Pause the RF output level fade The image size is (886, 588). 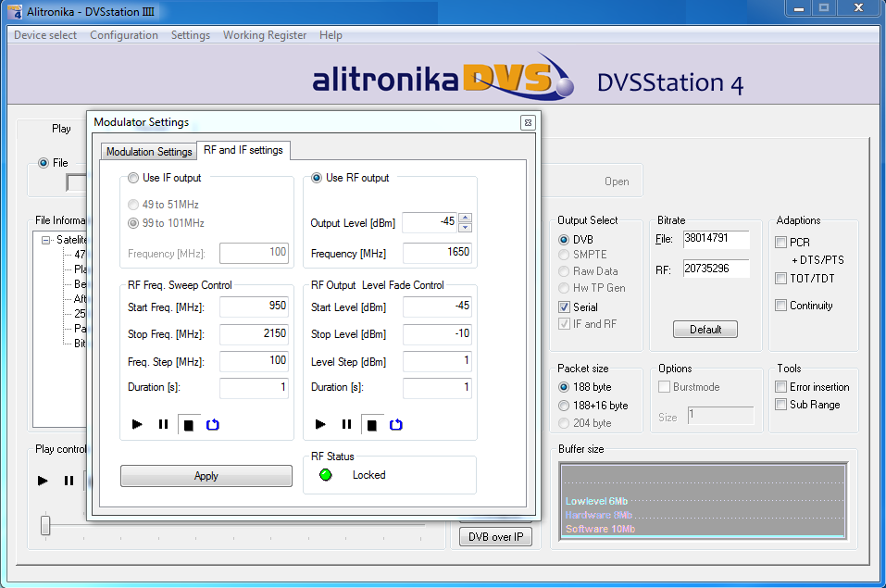(x=346, y=424)
